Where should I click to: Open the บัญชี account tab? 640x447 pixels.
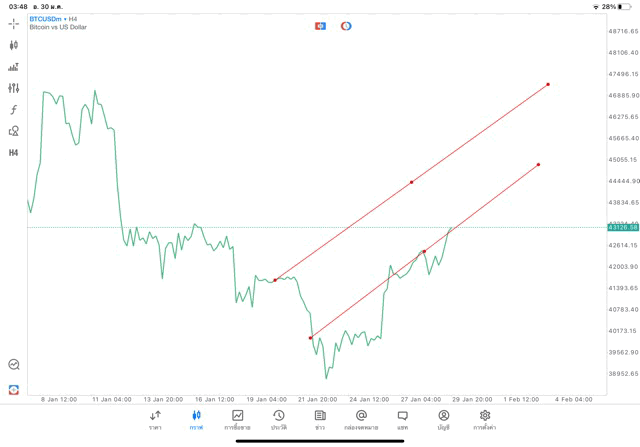[x=443, y=420]
